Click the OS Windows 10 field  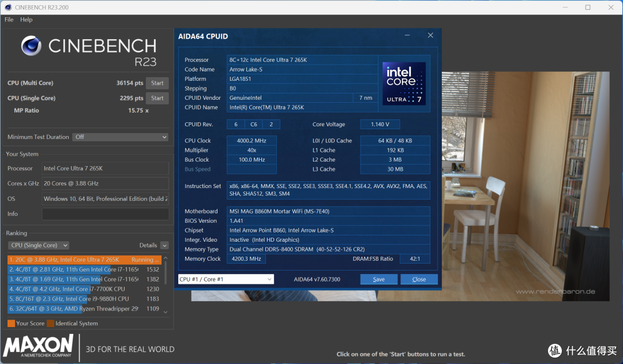point(106,198)
